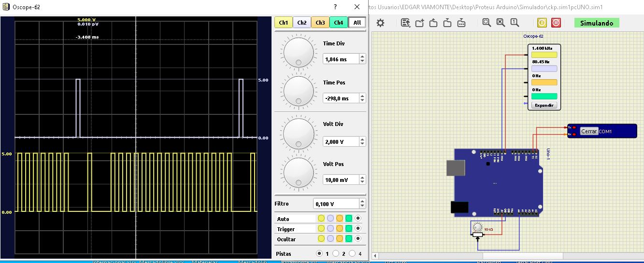Image resolution: width=644 pixels, height=263 pixels.
Task: Click the new circuit icon with plus
Action: coord(419,23)
